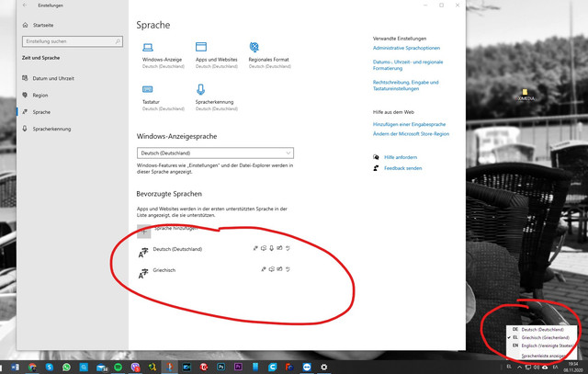Open Datums-, Uhrzeit- und regionale Formatierung
Screen dimensions: 588x374
(x=408, y=65)
